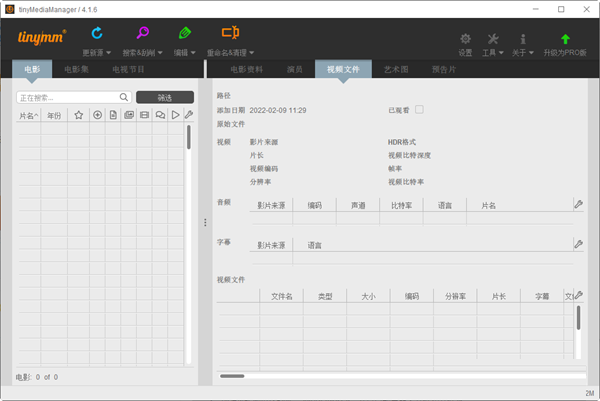Click the subtitle table wrench icon

[579, 244]
